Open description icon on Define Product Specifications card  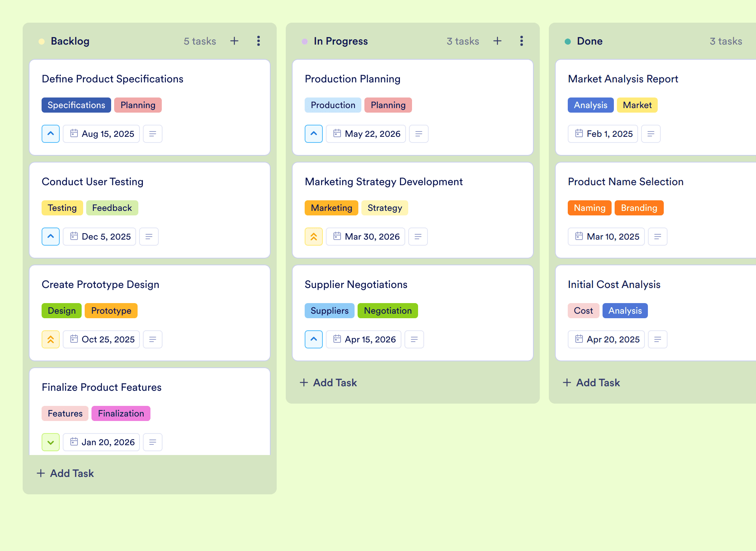tap(153, 134)
